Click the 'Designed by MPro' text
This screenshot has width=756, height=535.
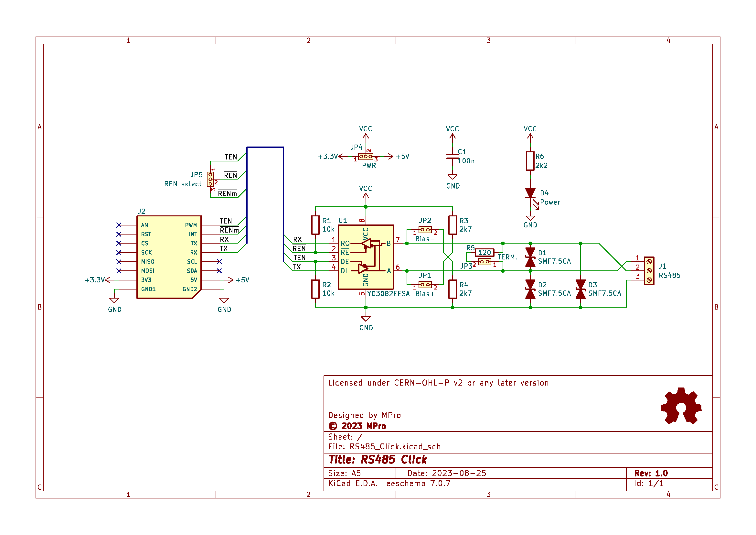click(365, 415)
